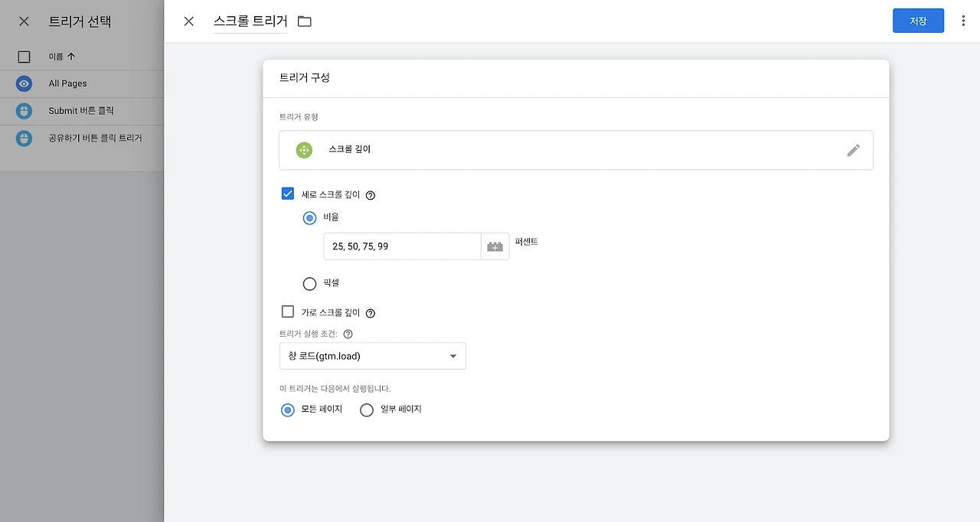The height and width of the screenshot is (522, 980).
Task: Select the All Pages trigger
Action: pyautogui.click(x=68, y=83)
